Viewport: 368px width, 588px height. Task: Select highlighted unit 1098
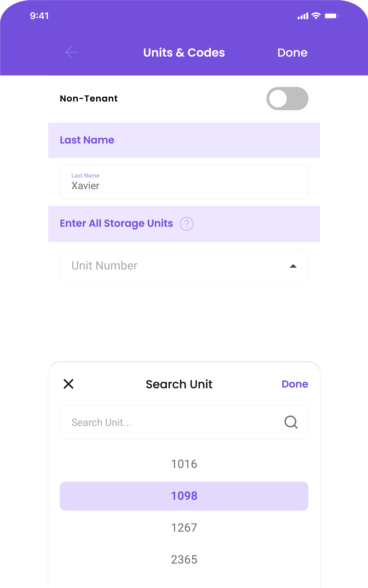pyautogui.click(x=184, y=496)
